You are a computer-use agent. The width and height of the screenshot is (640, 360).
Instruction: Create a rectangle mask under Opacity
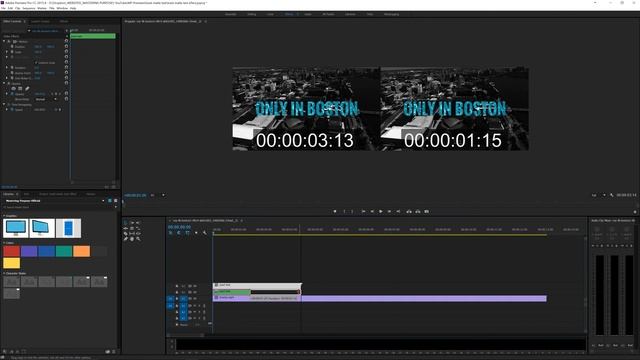pos(20,89)
